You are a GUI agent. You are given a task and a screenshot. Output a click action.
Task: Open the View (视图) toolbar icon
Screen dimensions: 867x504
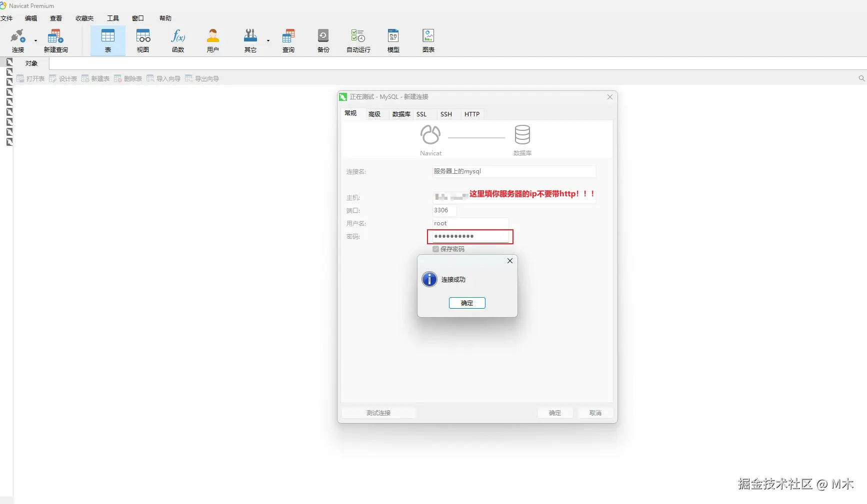click(x=143, y=40)
